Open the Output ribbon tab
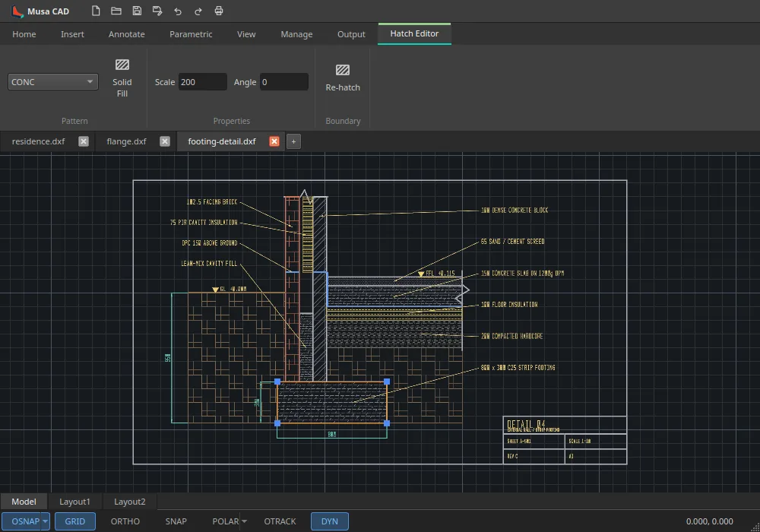760x532 pixels. point(351,34)
